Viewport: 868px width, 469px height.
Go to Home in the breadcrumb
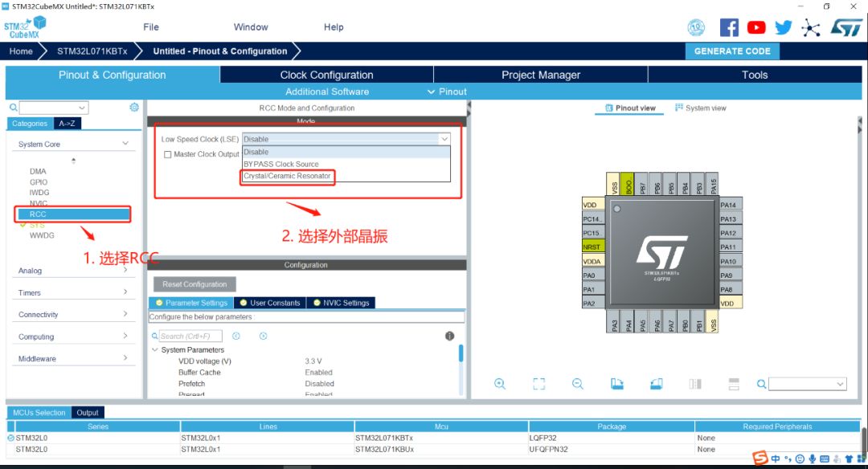click(x=21, y=51)
